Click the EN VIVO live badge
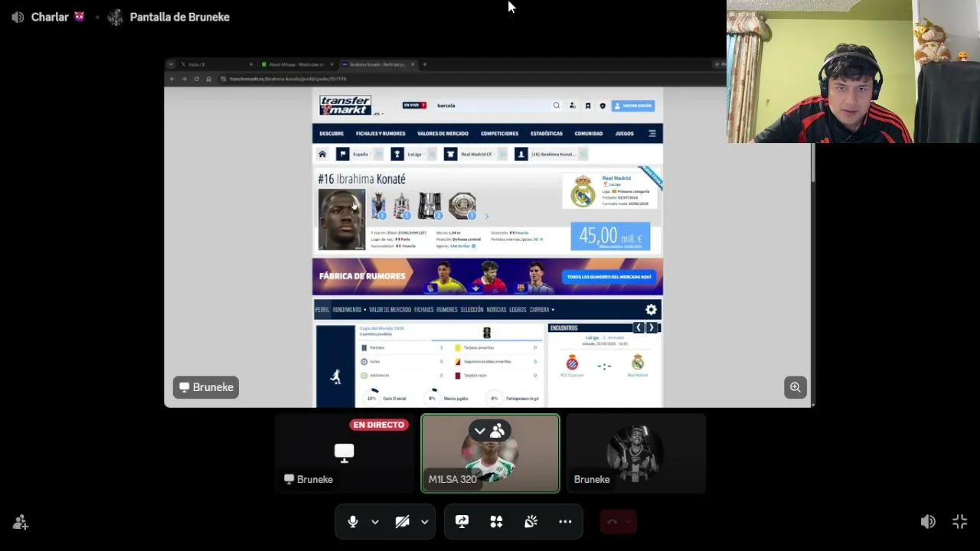Image resolution: width=980 pixels, height=551 pixels. point(414,106)
